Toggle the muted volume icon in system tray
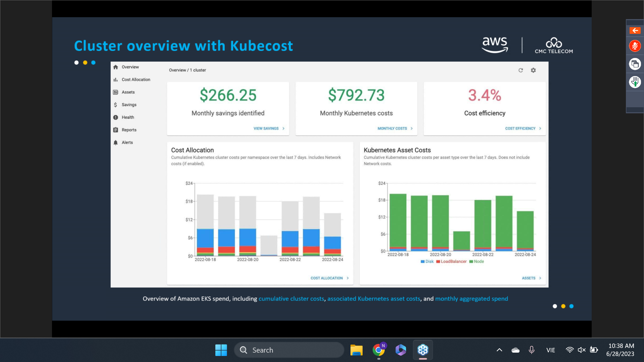644x362 pixels. (x=582, y=350)
